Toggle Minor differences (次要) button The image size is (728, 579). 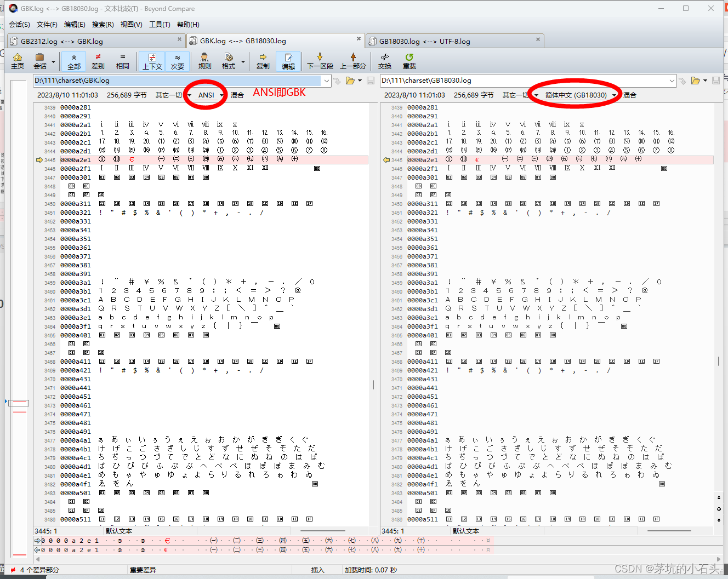point(178,61)
